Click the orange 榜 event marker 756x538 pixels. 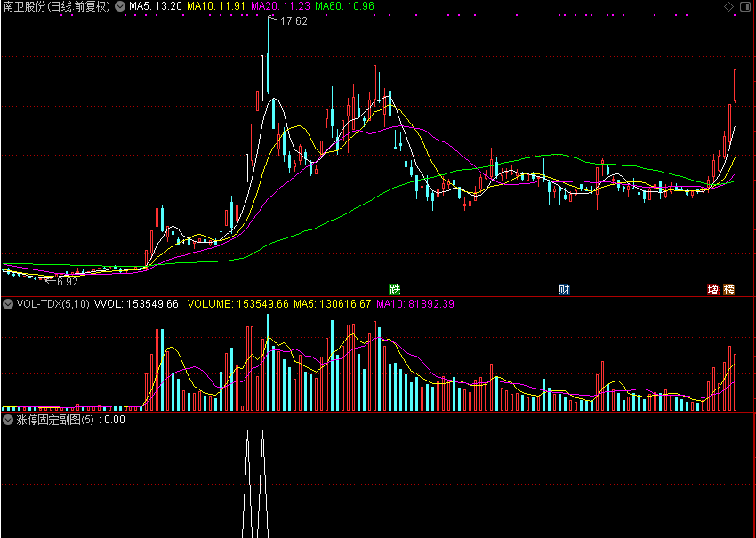(729, 289)
